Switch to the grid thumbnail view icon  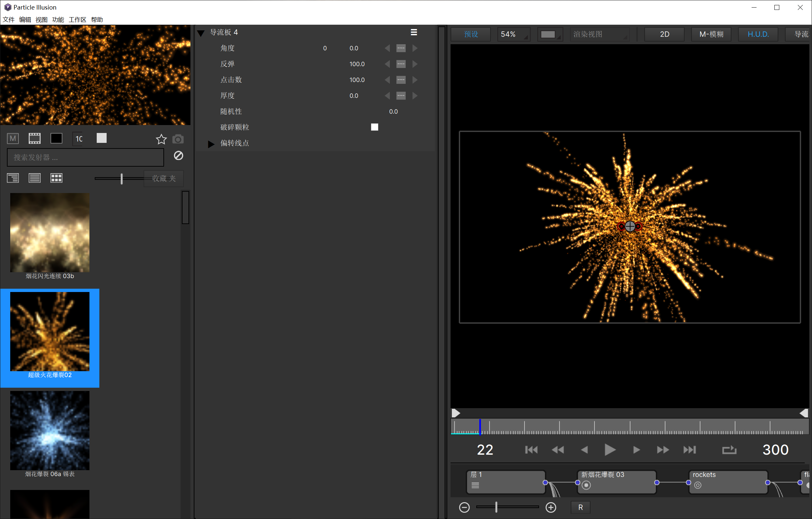(x=56, y=178)
